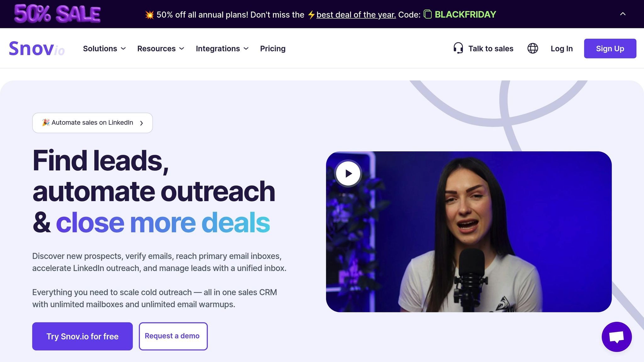Viewport: 644px width, 362px height.
Task: Open the live chat bubble
Action: pos(617,337)
